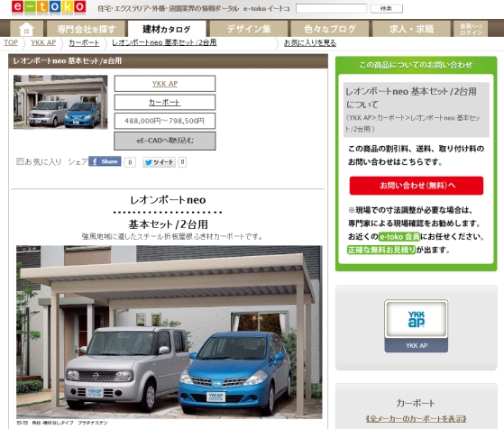504x429 pixels.
Task: Open the home icon tab
Action: (x=26, y=29)
